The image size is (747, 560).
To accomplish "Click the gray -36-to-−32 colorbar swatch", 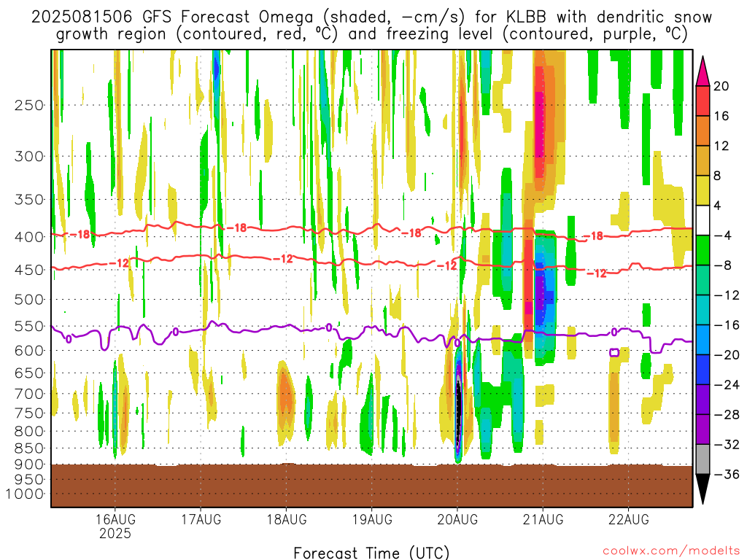I will pyautogui.click(x=703, y=459).
